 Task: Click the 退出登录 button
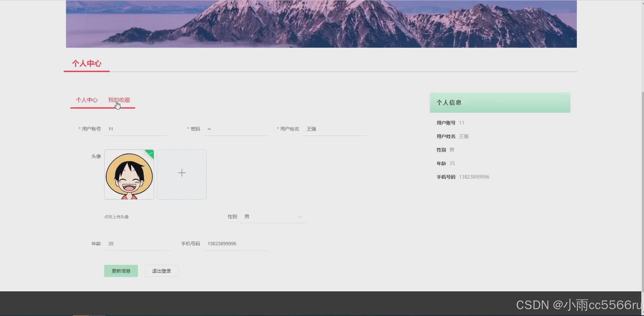point(162,271)
